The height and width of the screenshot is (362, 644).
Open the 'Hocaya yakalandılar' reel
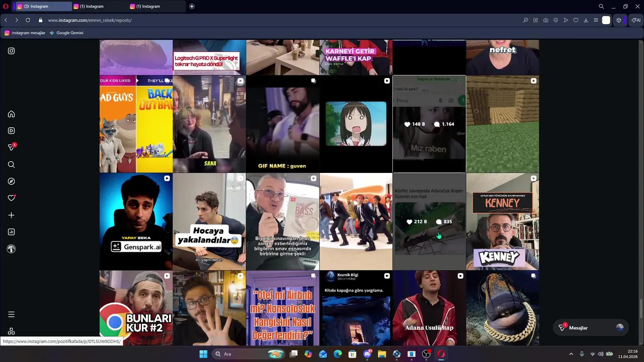[x=209, y=222]
